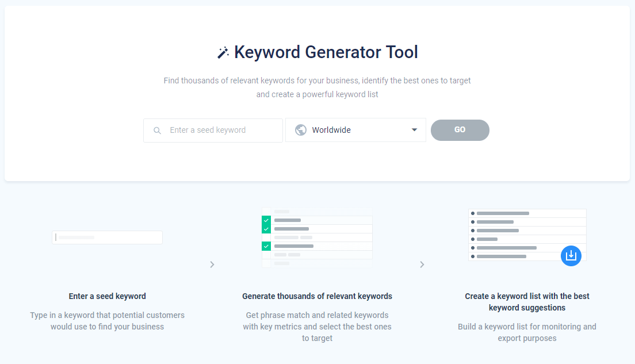Viewport: 635px width, 364px height.
Task: Click the magic wand icon in the title
Action: (x=223, y=51)
